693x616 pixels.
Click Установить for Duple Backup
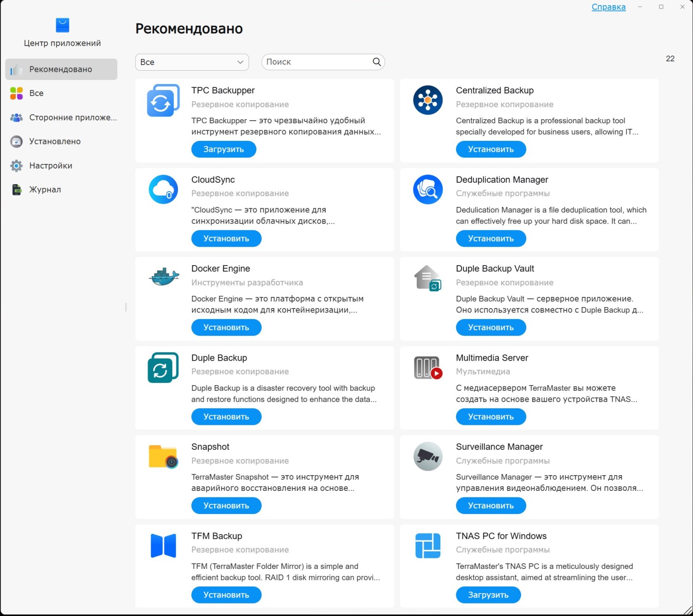tap(226, 417)
